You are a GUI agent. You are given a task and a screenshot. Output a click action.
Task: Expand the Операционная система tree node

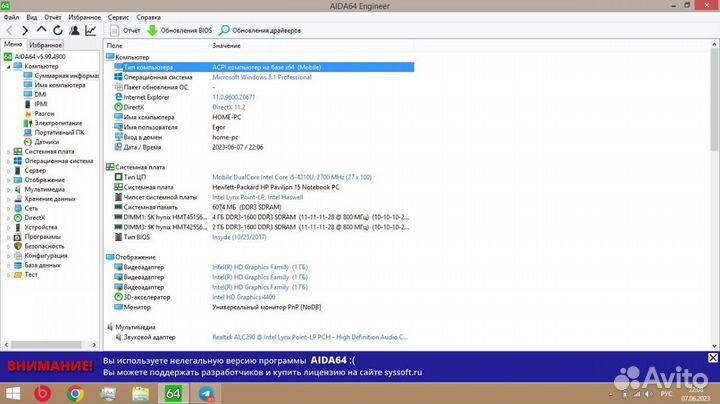[x=8, y=161]
